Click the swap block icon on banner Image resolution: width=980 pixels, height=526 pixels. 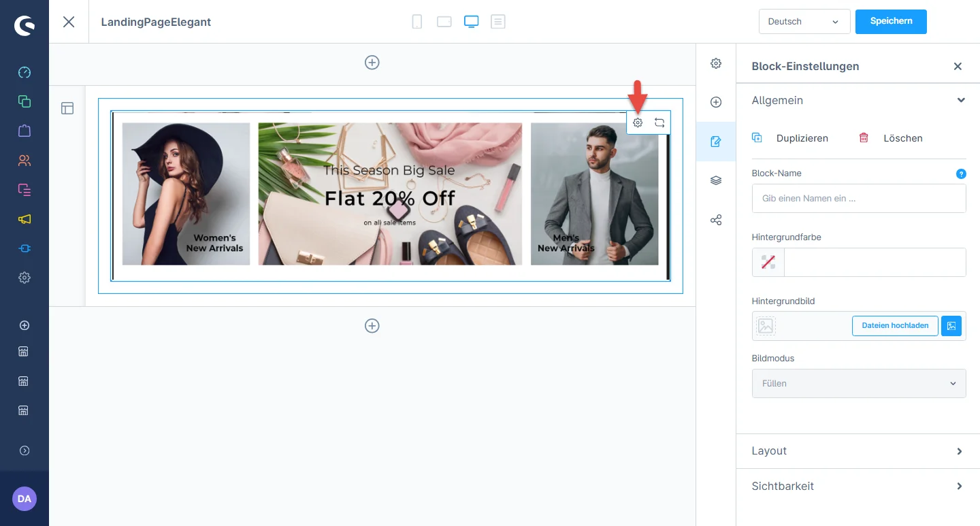point(659,123)
